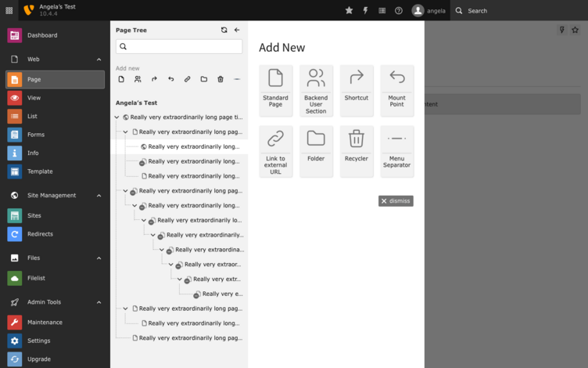Choose Shortcut card in Add New

[357, 91]
